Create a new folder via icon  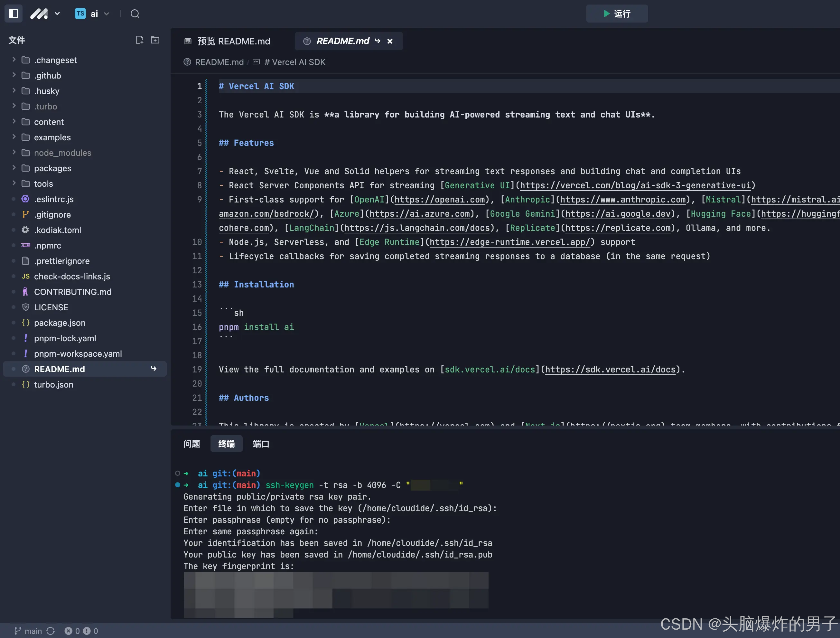pos(155,40)
